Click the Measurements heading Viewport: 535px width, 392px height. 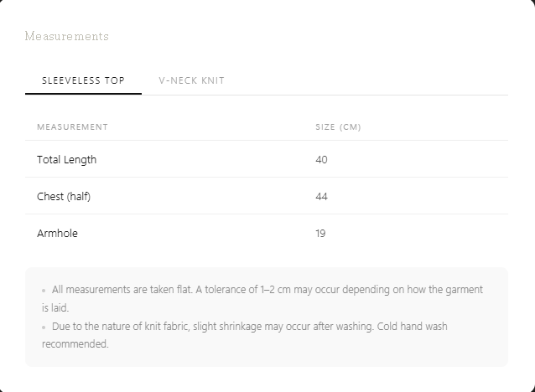point(67,36)
